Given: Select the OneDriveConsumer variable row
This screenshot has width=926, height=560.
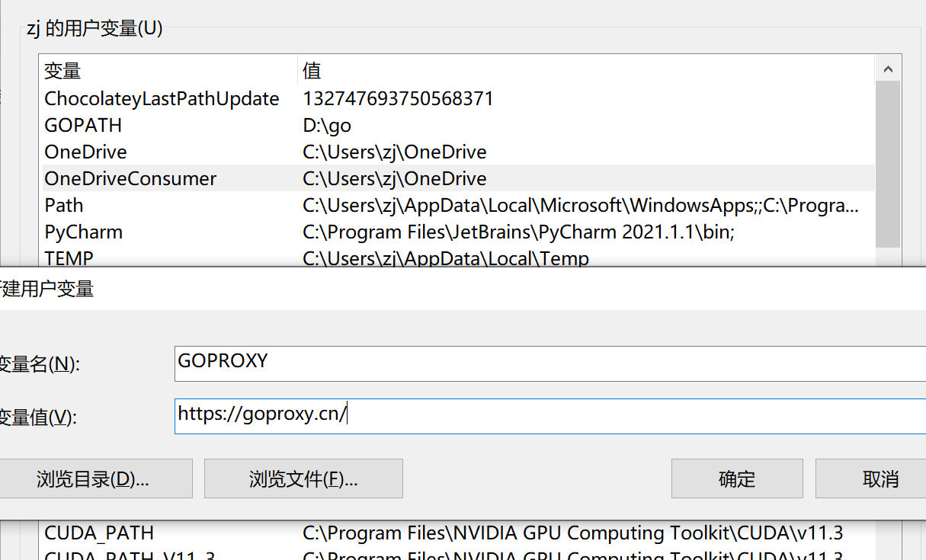Looking at the screenshot, I should click(130, 178).
